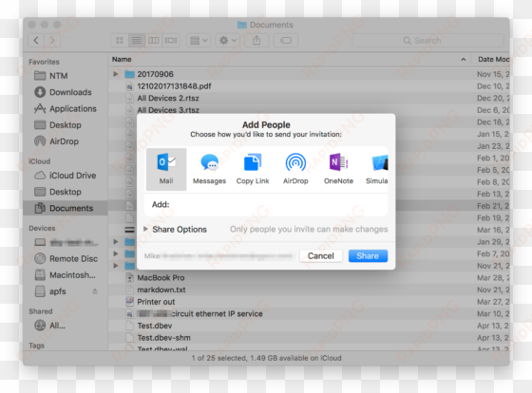
Task: Switch Finder to list view
Action: [137, 41]
